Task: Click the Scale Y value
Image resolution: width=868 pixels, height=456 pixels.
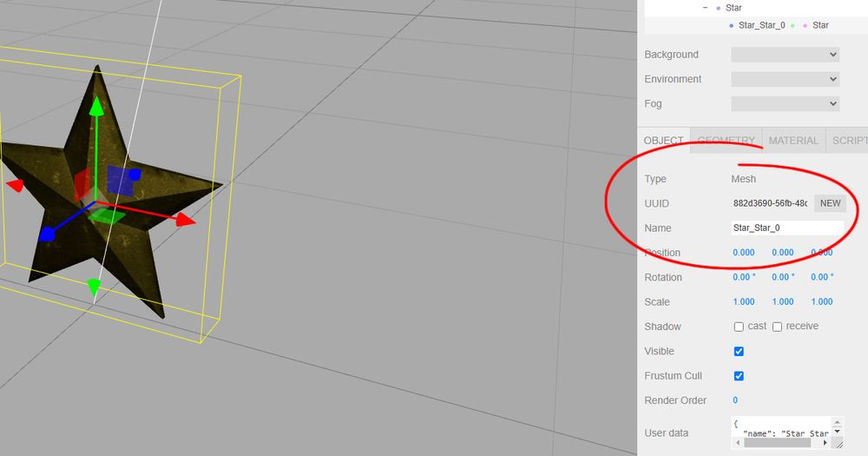Action: (783, 302)
